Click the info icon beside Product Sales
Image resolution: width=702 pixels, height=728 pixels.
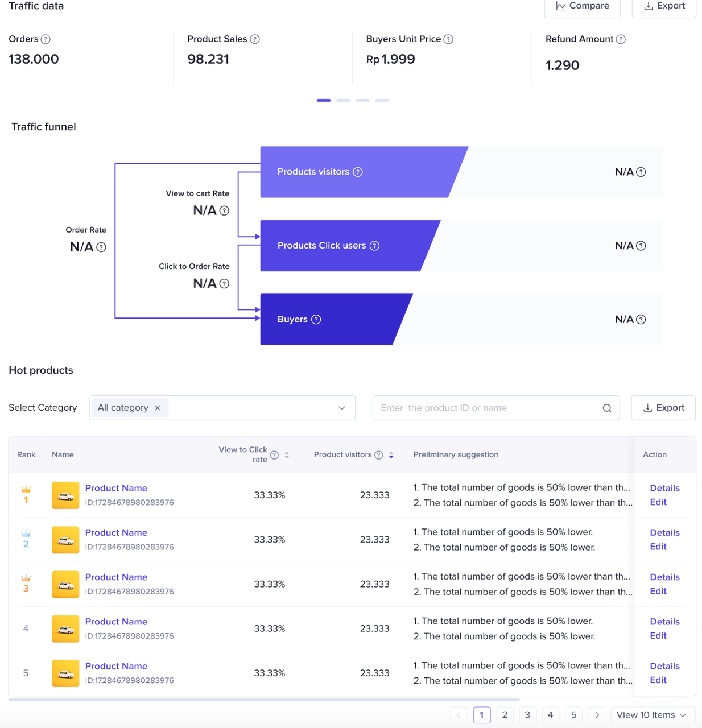tap(255, 39)
